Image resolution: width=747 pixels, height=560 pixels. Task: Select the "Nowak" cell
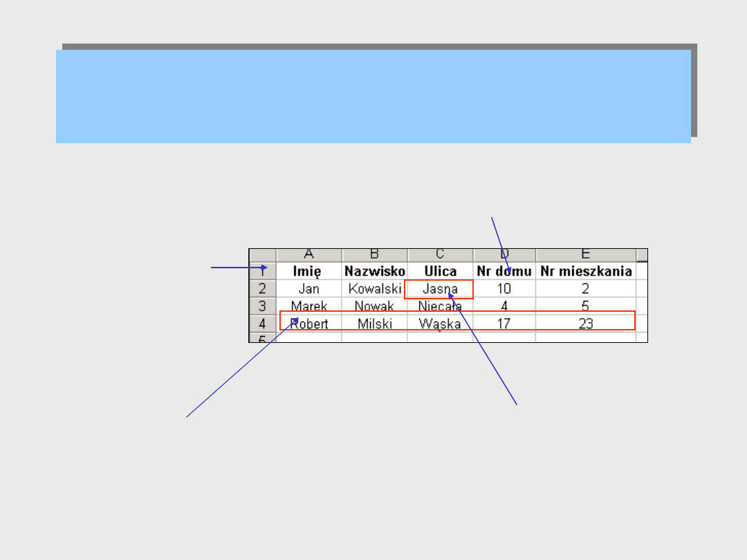(x=375, y=306)
